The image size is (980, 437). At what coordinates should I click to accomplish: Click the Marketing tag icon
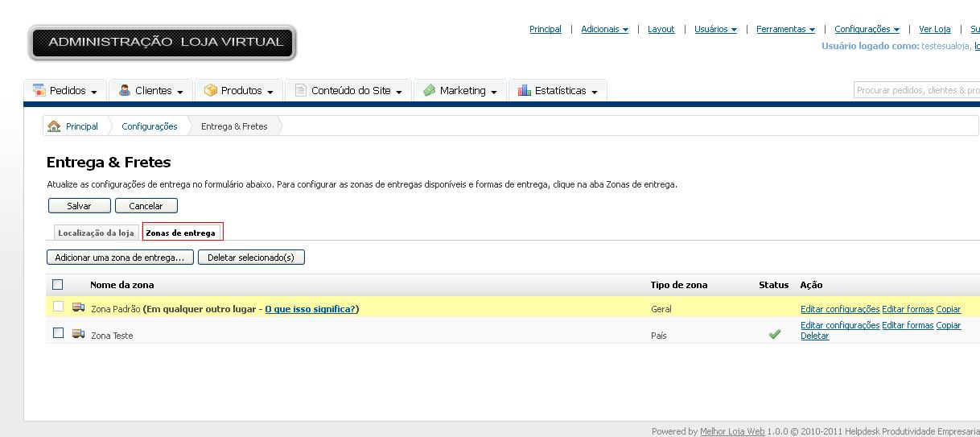pos(430,91)
